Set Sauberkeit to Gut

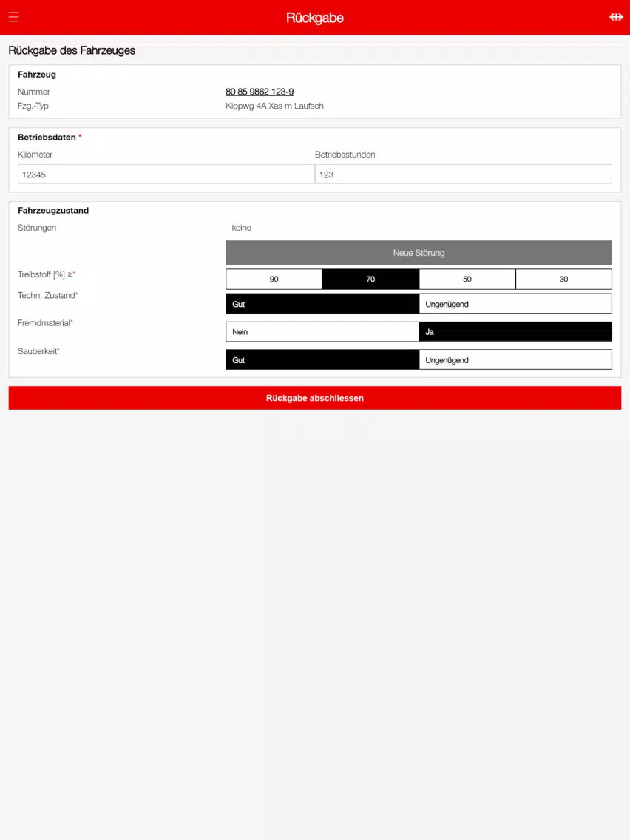tap(322, 360)
